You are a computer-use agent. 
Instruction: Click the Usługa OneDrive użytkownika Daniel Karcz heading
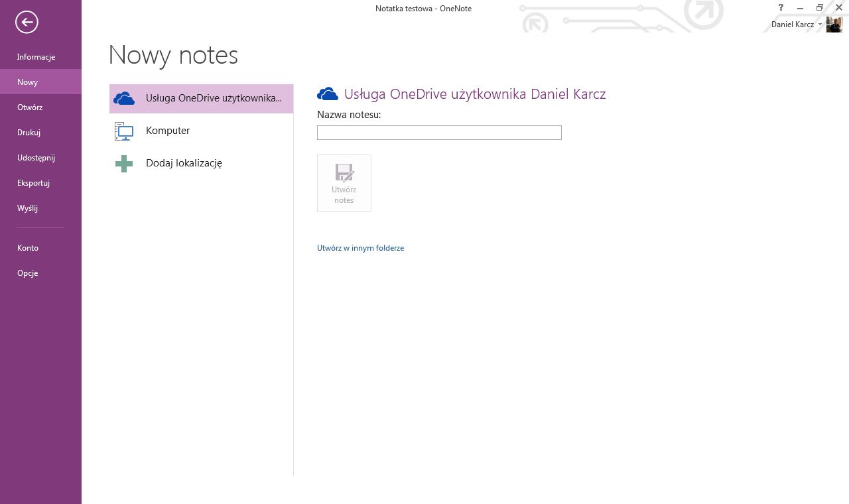tap(475, 94)
